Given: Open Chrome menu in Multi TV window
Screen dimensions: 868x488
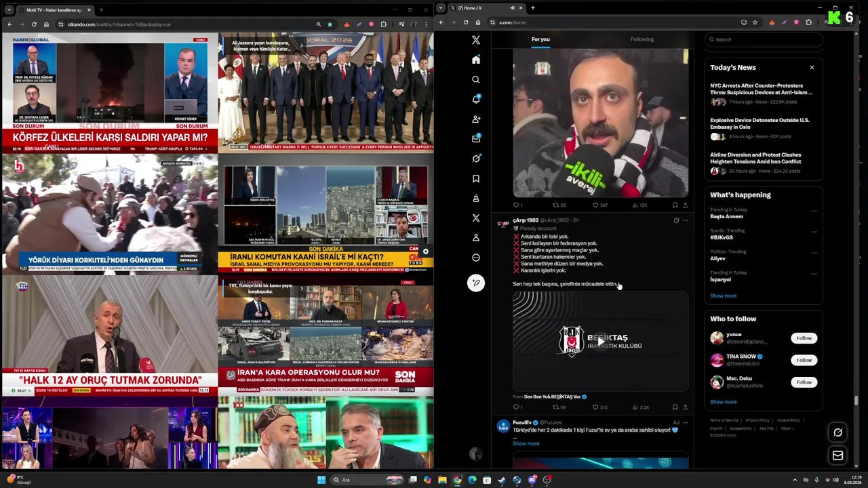Looking at the screenshot, I should (x=425, y=24).
